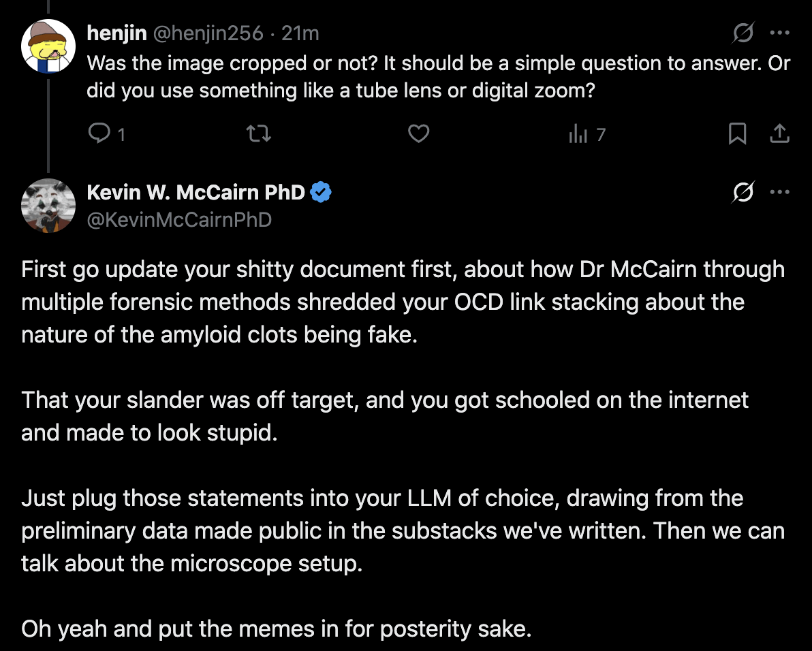Click the Kevin W. McCairn PhD name

tap(196, 193)
